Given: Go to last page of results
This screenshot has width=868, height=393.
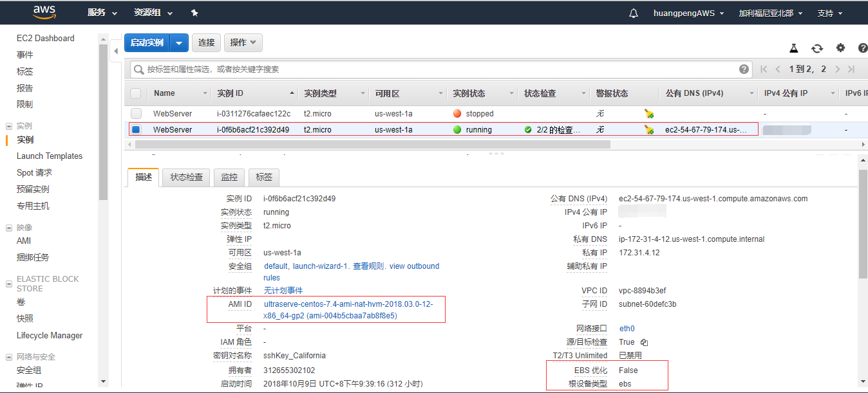Looking at the screenshot, I should click(x=851, y=69).
